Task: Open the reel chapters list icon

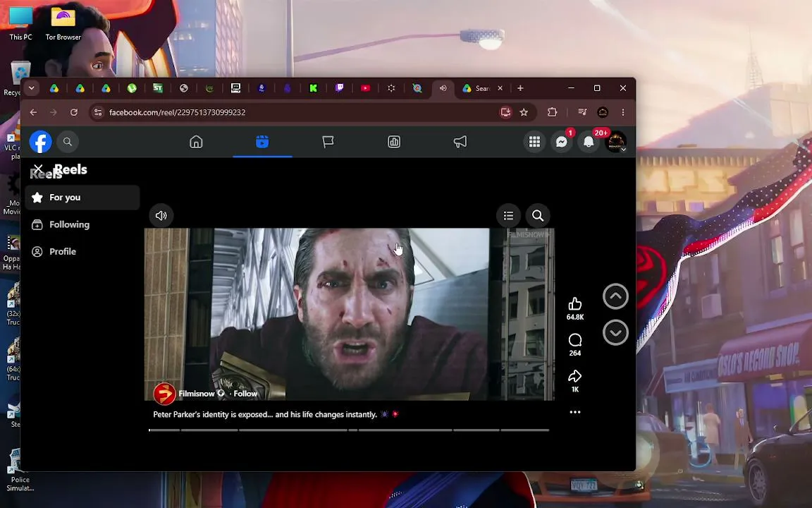Action: (x=508, y=216)
